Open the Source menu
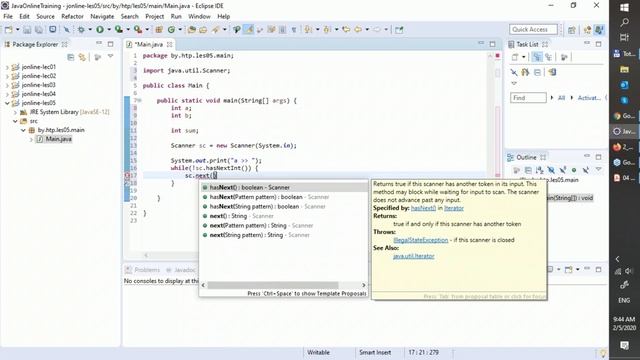This screenshot has height=360, width=640. click(x=45, y=16)
